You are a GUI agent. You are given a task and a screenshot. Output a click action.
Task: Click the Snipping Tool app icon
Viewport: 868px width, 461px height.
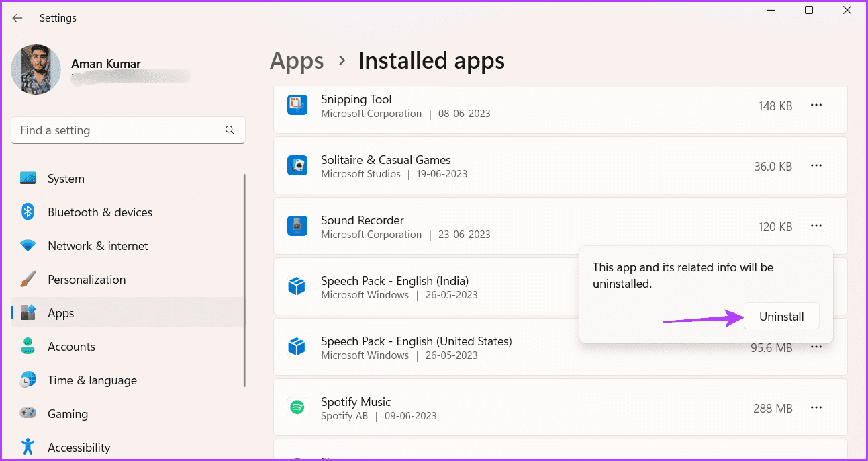(297, 106)
